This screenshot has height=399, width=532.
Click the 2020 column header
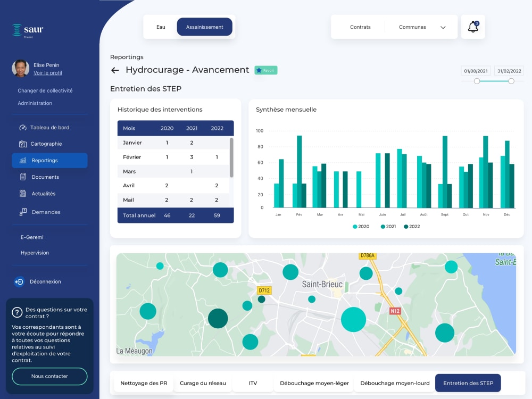(167, 128)
